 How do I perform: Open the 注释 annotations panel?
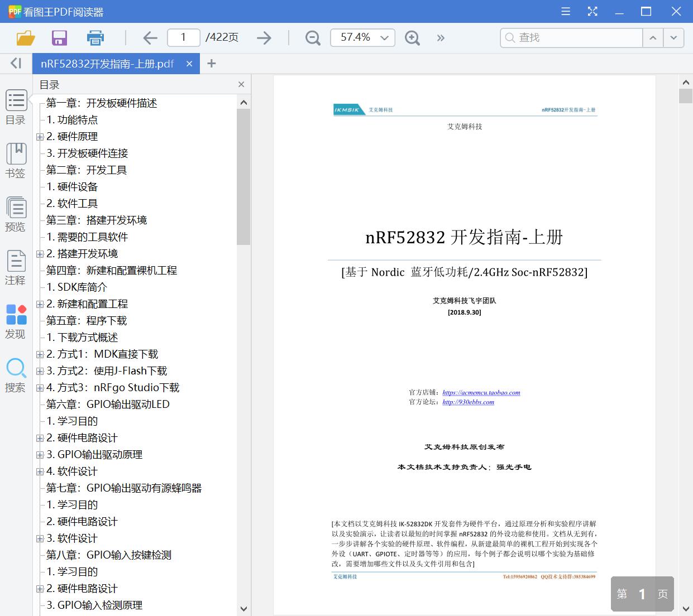tap(16, 268)
